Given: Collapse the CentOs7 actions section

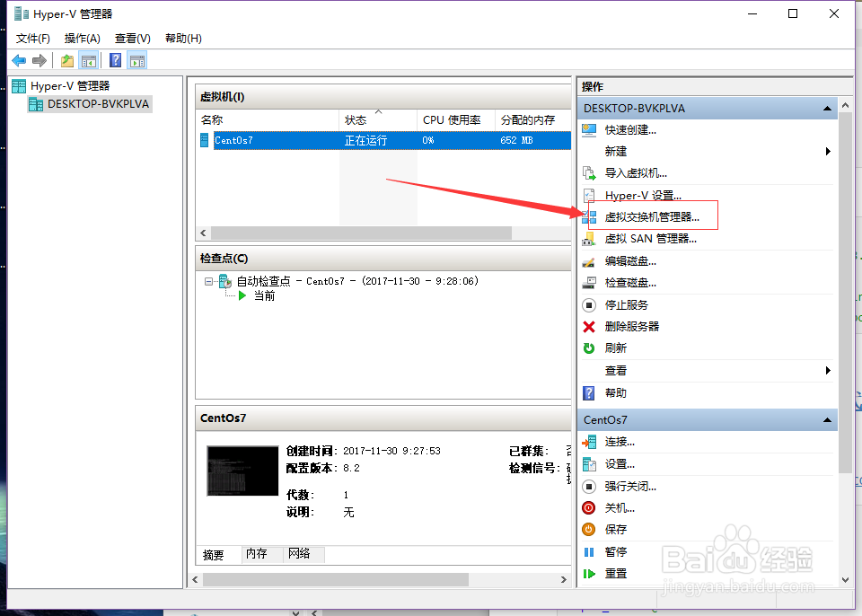Looking at the screenshot, I should tap(827, 420).
